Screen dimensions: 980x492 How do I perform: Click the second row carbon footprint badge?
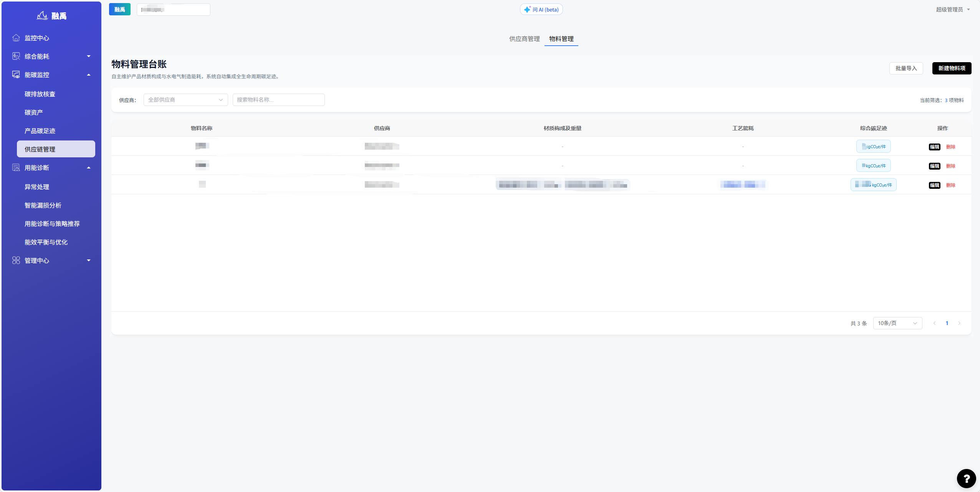click(x=873, y=165)
